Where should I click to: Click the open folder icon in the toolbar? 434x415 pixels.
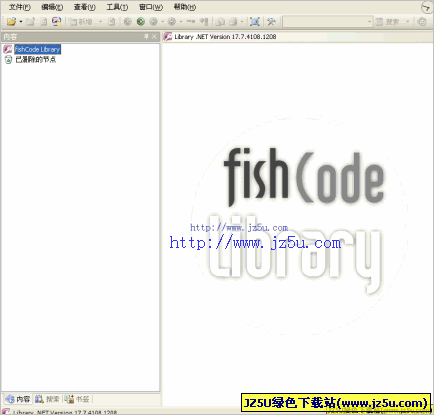click(x=11, y=22)
